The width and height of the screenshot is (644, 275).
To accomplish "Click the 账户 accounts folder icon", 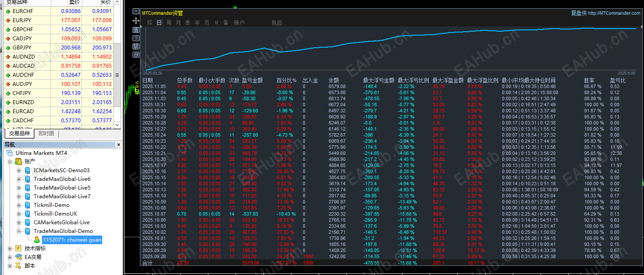I will [18, 162].
